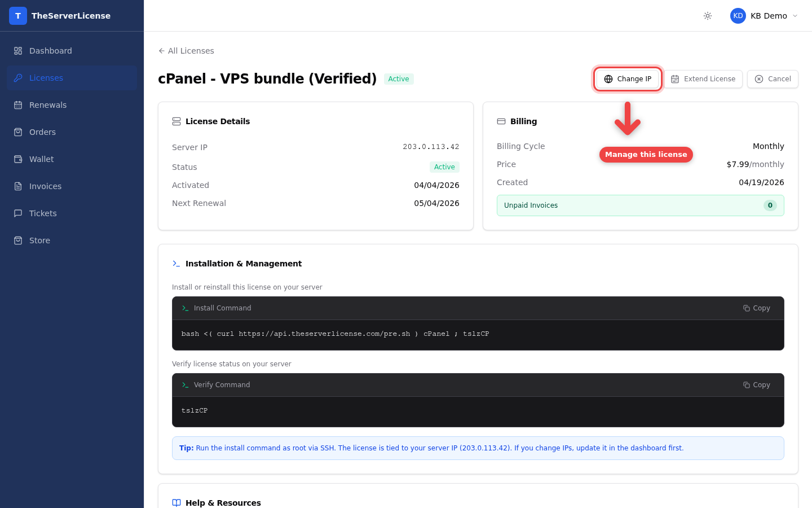Open Dashboard from the sidebar
The image size is (812, 508).
coord(72,51)
